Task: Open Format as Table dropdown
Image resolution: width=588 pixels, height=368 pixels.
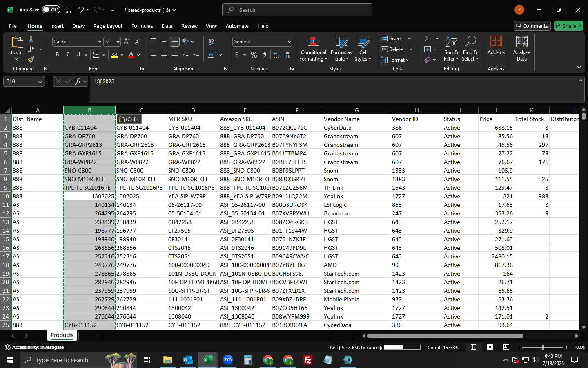Action: (x=341, y=48)
